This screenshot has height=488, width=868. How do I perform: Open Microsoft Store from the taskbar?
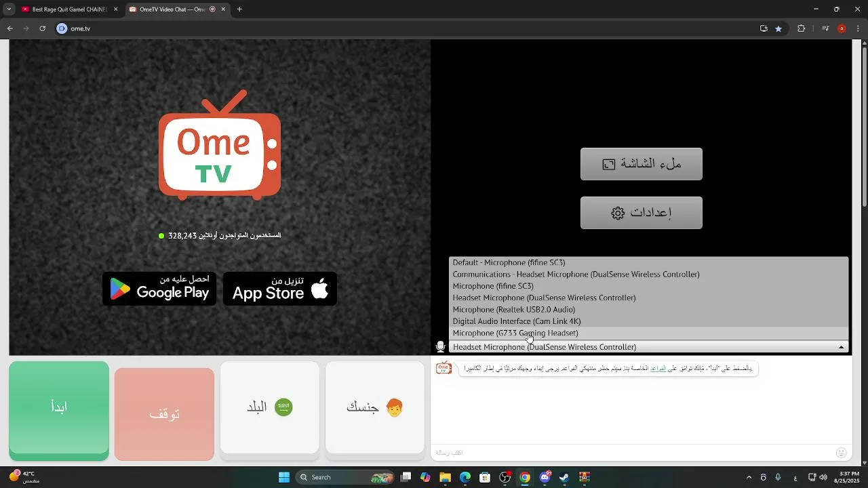[x=485, y=477]
